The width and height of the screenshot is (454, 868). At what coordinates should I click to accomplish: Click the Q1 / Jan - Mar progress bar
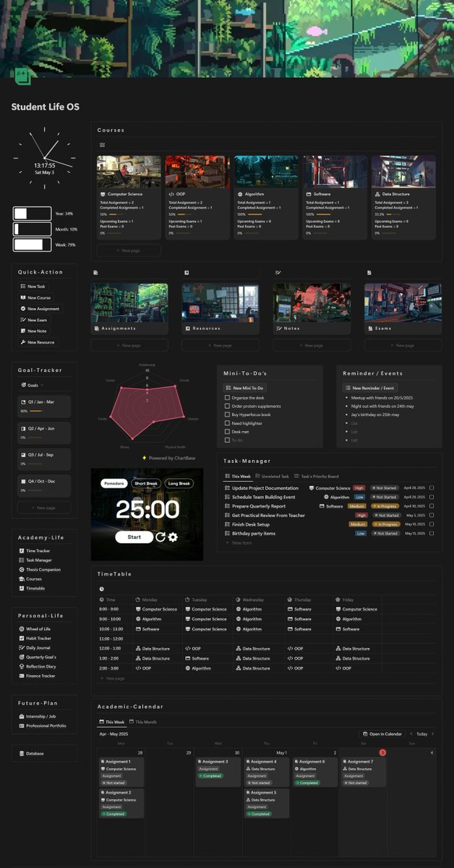(x=36, y=411)
